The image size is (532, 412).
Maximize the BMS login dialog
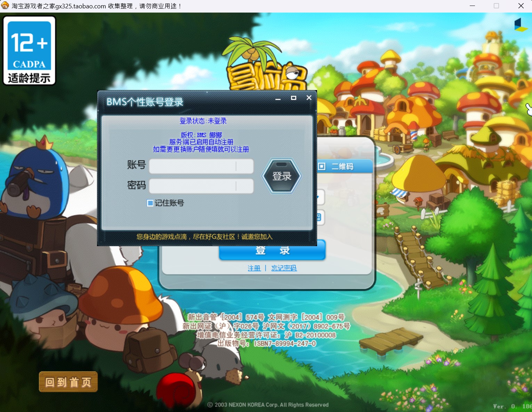pos(293,98)
